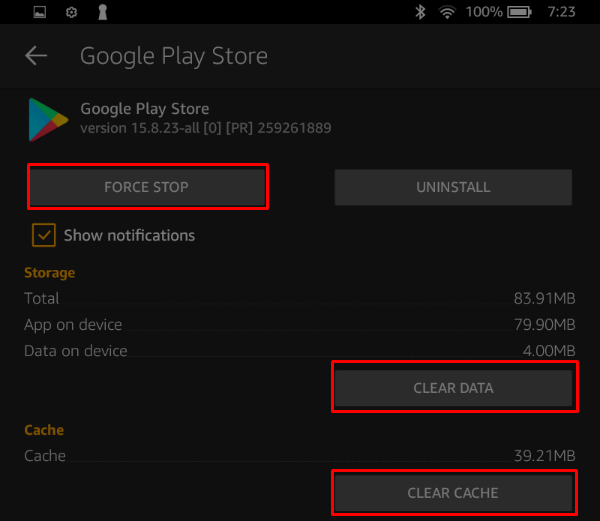The height and width of the screenshot is (521, 600).
Task: Tap the Google Play Store header title
Action: 174,56
